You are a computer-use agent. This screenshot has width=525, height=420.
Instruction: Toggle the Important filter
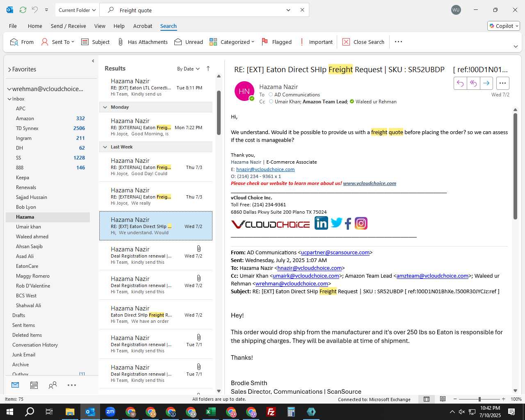pos(316,42)
